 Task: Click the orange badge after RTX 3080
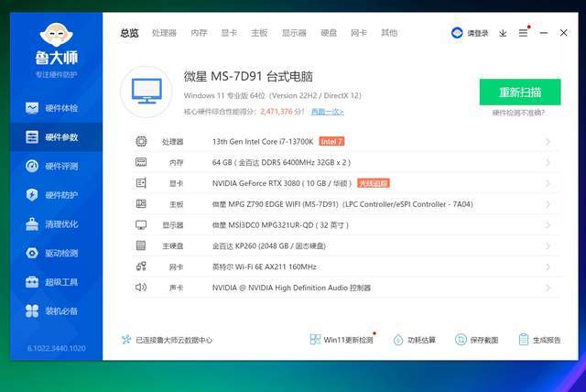(x=374, y=183)
